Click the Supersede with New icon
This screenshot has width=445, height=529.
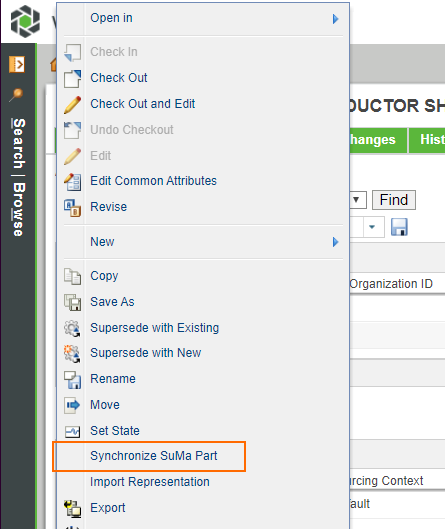click(x=73, y=354)
